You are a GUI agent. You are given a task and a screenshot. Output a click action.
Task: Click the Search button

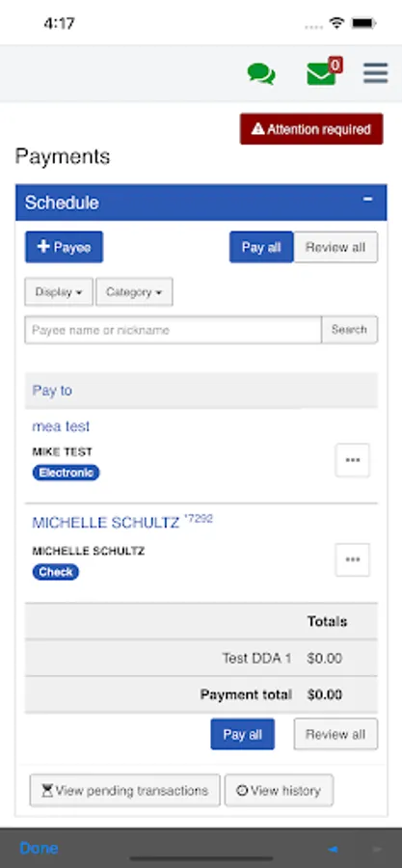(x=350, y=330)
